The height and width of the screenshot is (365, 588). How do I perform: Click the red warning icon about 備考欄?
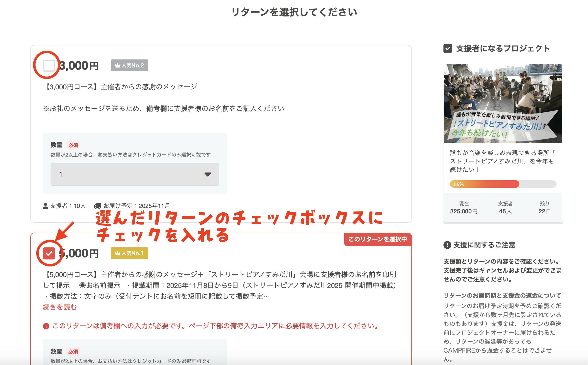(46, 326)
